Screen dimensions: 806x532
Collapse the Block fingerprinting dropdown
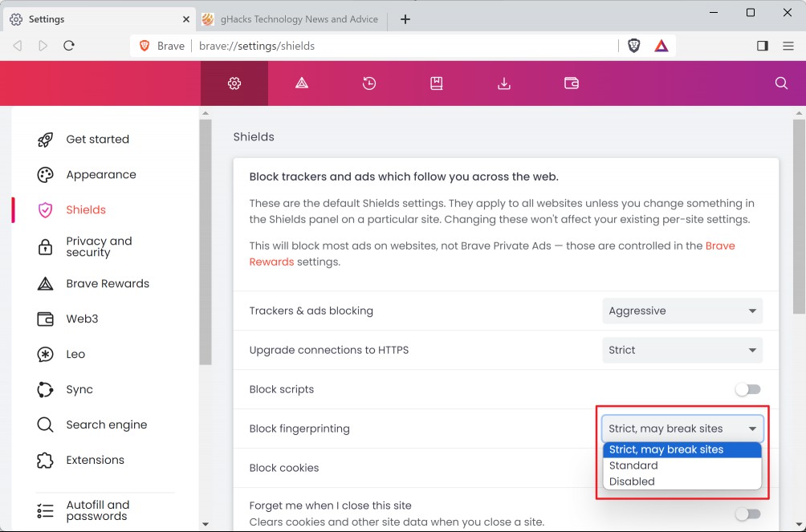pos(682,428)
